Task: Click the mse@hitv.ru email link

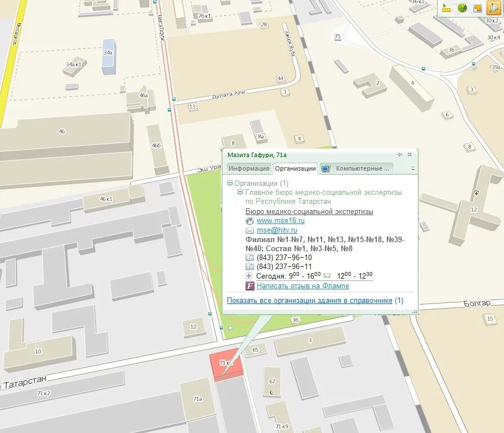Action: click(x=277, y=230)
